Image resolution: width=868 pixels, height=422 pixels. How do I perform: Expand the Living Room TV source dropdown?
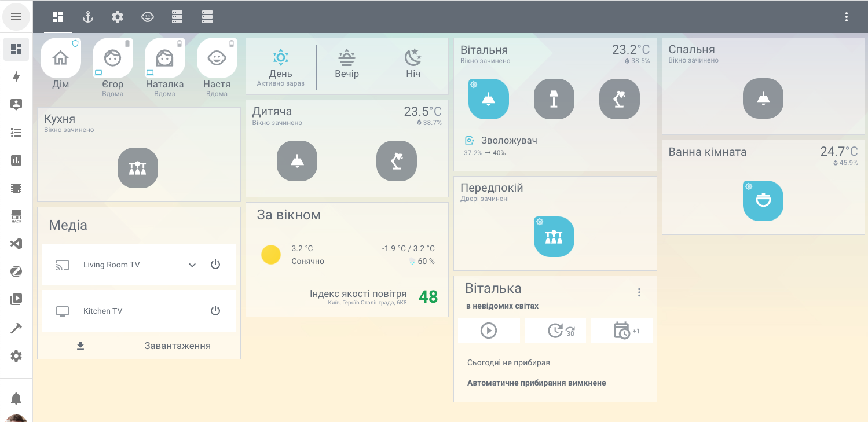(x=192, y=265)
